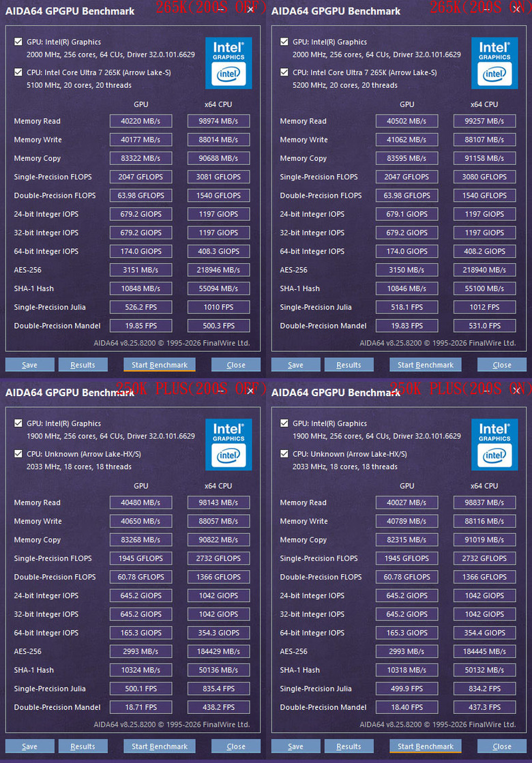The image size is (532, 763).
Task: Start Benchmark in the 265K 200S ON window
Action: [426, 365]
